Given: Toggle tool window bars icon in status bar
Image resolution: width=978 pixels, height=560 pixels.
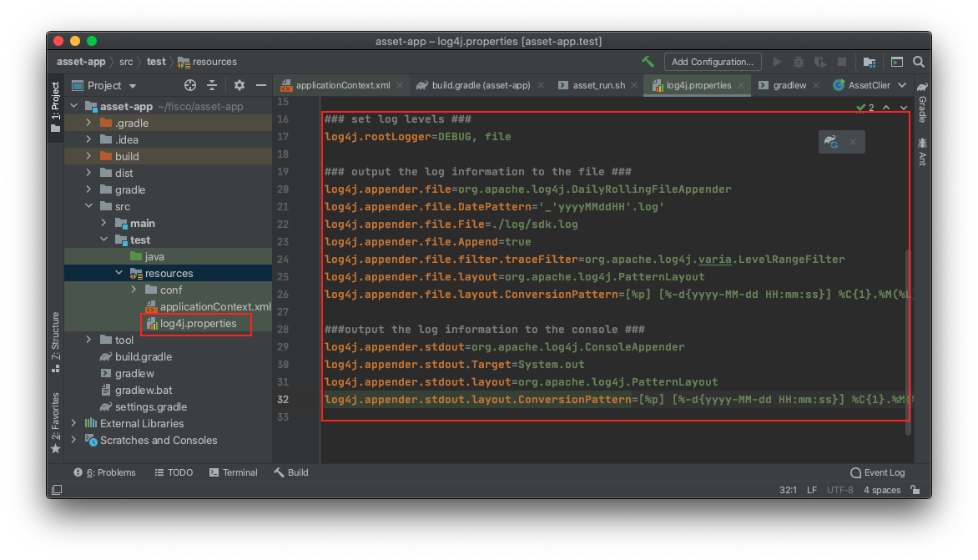Looking at the screenshot, I should [57, 490].
